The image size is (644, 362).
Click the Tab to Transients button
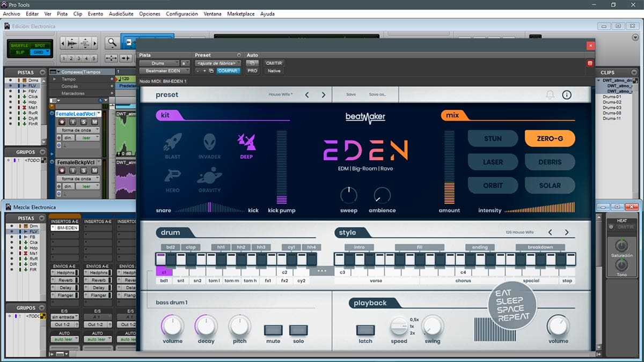pos(126,58)
